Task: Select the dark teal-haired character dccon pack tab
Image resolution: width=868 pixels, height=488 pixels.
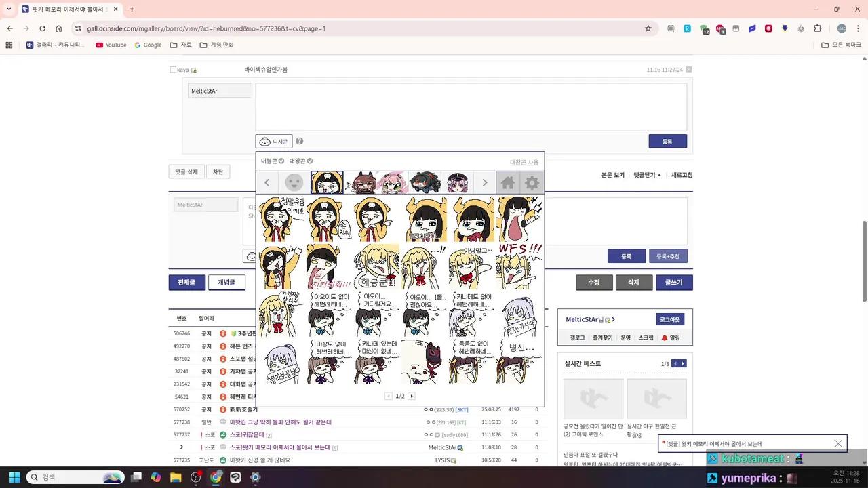Action: 425,182
